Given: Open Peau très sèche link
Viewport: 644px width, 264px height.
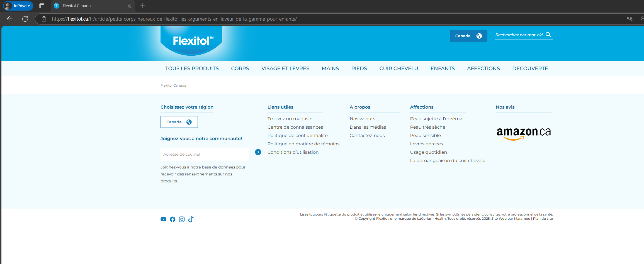Looking at the screenshot, I should pos(427,127).
